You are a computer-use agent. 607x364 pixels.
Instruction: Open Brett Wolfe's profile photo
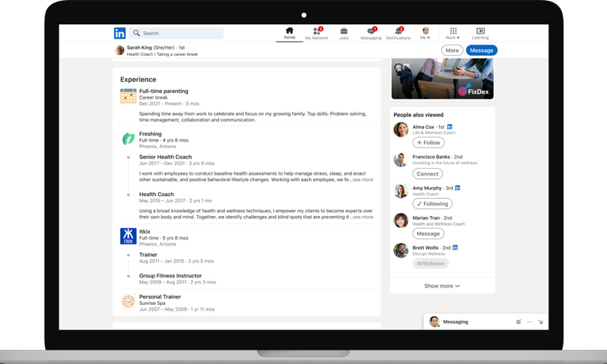[x=401, y=251]
